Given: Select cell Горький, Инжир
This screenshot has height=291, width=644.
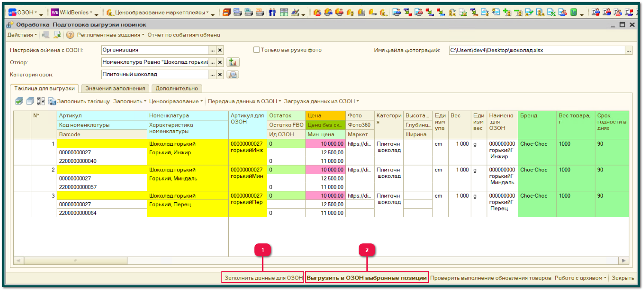Looking at the screenshot, I should click(188, 152).
